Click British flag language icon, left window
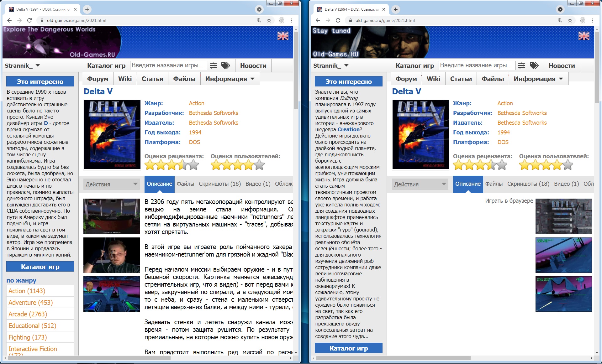The height and width of the screenshot is (364, 602). [x=283, y=36]
